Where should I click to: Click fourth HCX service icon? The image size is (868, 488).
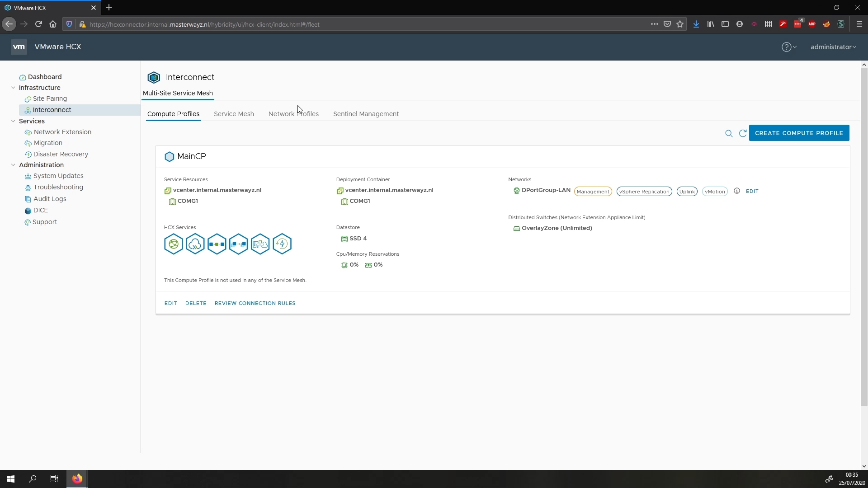pyautogui.click(x=238, y=244)
